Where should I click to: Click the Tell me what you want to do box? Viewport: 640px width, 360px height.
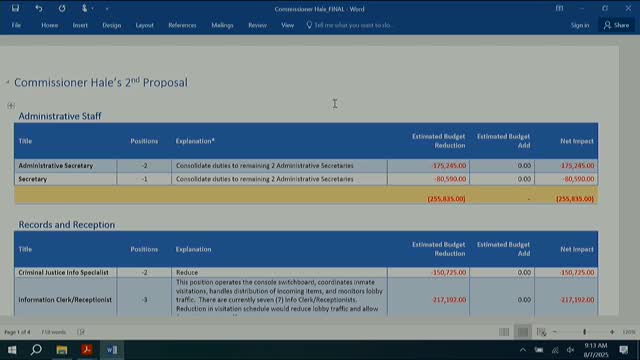coord(349,25)
